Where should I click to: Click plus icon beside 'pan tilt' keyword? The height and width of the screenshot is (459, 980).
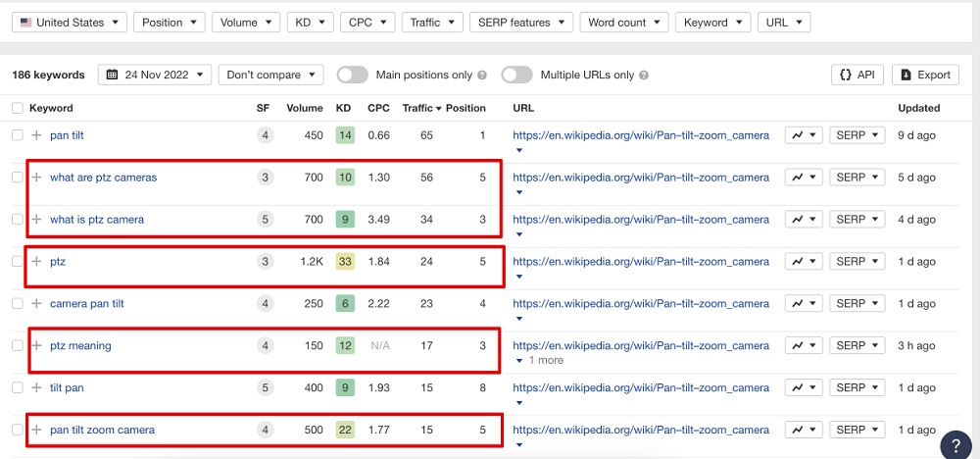[x=37, y=135]
